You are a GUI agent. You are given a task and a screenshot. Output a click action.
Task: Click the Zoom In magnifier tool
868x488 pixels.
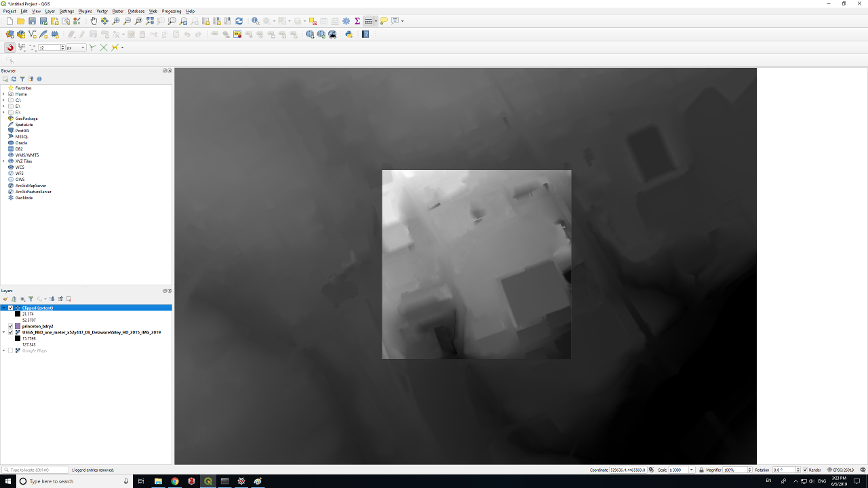click(116, 21)
